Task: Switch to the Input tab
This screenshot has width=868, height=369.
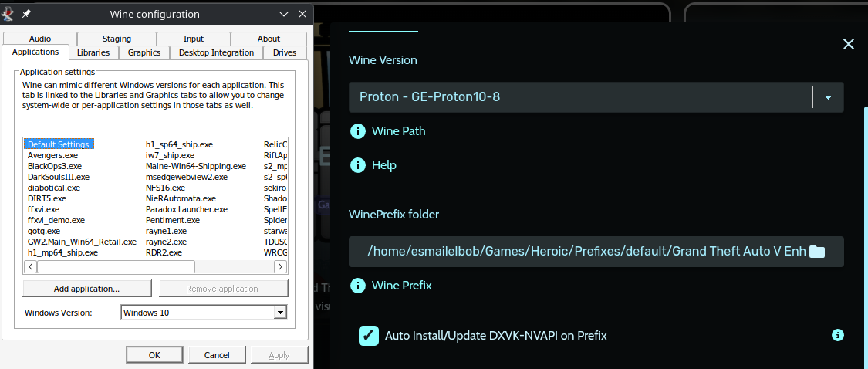Action: pyautogui.click(x=194, y=39)
